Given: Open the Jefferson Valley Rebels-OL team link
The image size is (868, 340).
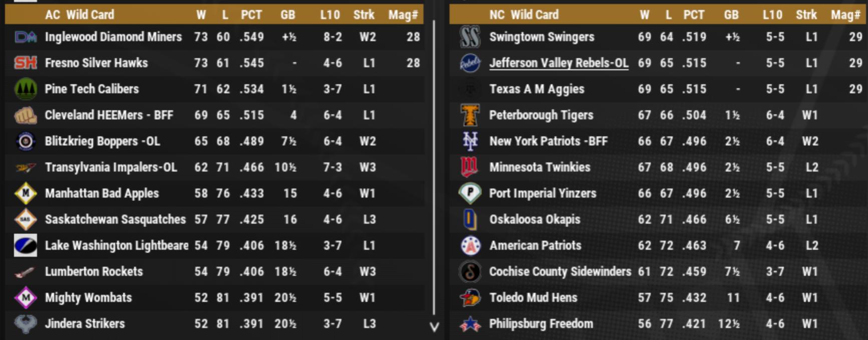Looking at the screenshot, I should (558, 63).
